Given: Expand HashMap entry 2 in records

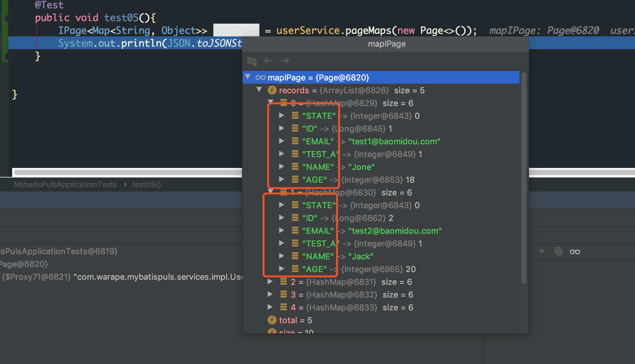Looking at the screenshot, I should pyautogui.click(x=270, y=282).
